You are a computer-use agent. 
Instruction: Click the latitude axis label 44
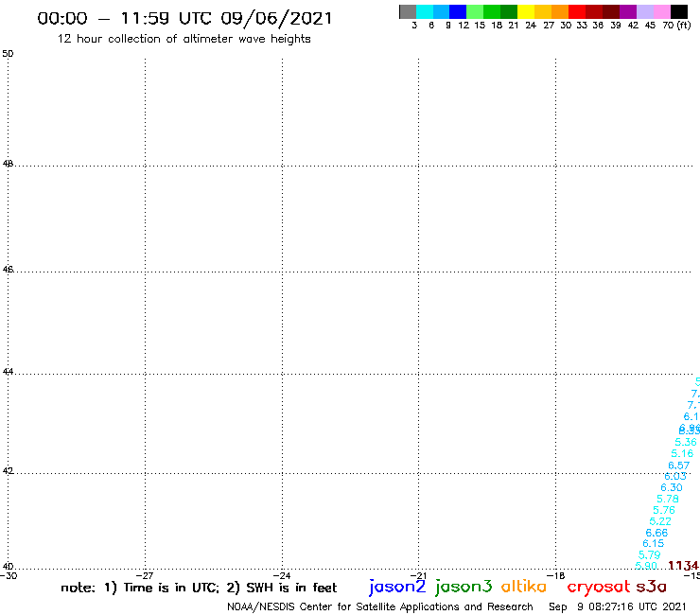8,371
